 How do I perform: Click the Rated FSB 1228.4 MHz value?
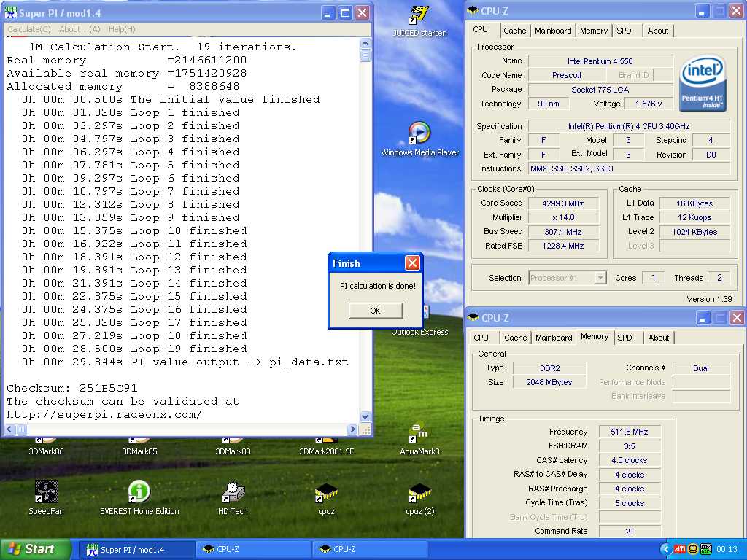pos(563,246)
